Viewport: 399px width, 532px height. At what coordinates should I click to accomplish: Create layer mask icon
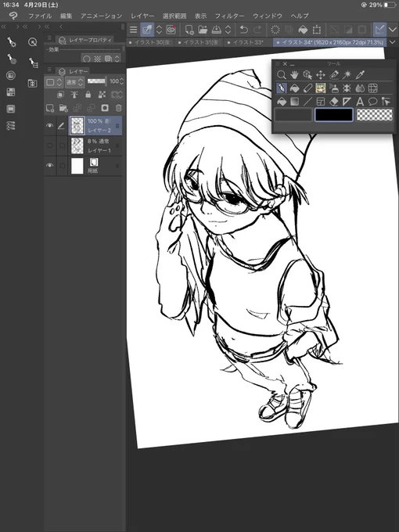(105, 108)
